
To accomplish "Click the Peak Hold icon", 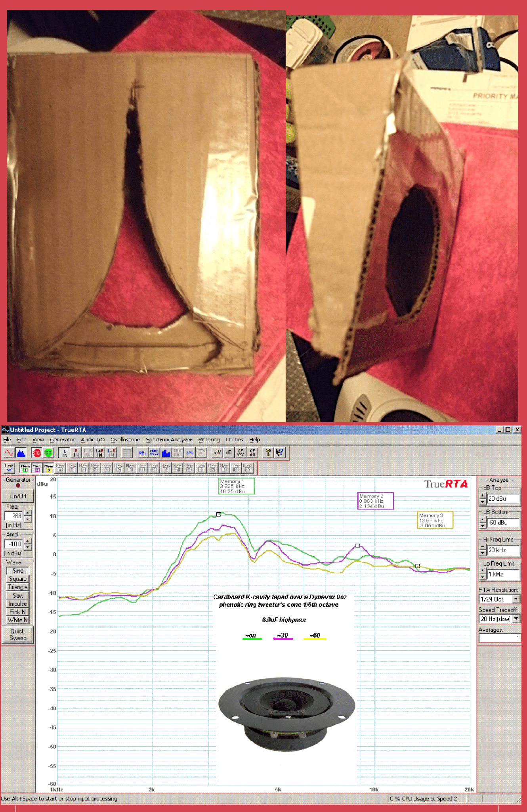I will 154,452.
